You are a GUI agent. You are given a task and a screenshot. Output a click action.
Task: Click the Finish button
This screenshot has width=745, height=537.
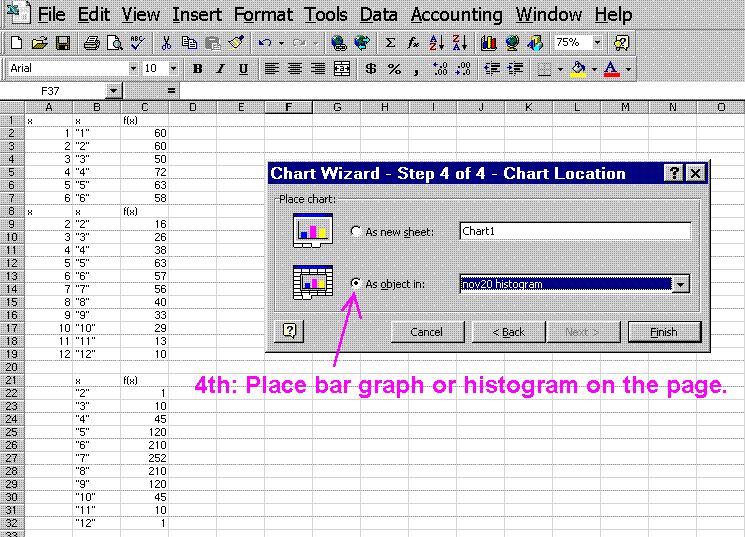pos(663,332)
